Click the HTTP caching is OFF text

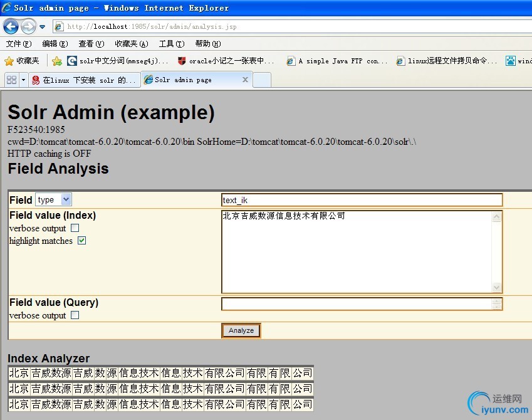50,154
